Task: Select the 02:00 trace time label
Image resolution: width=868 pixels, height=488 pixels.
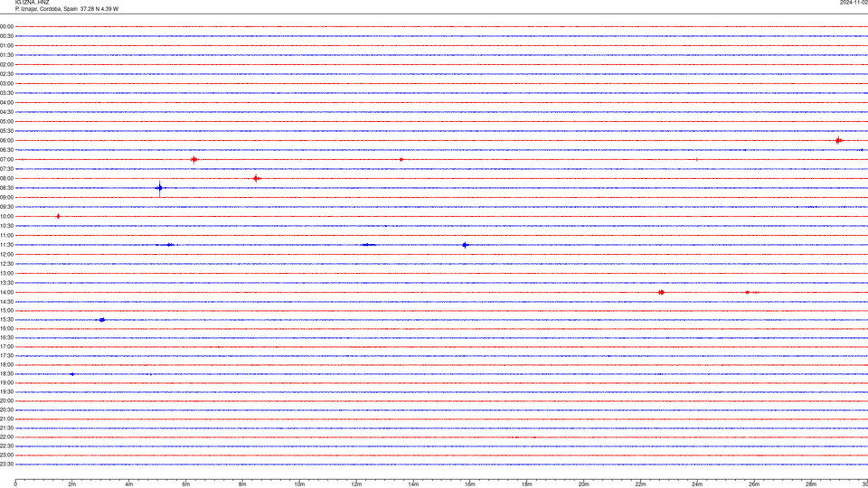Action: [6, 65]
